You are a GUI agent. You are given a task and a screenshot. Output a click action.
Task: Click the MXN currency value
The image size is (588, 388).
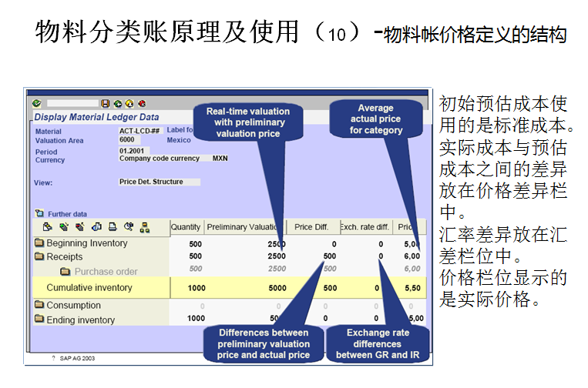(x=220, y=159)
